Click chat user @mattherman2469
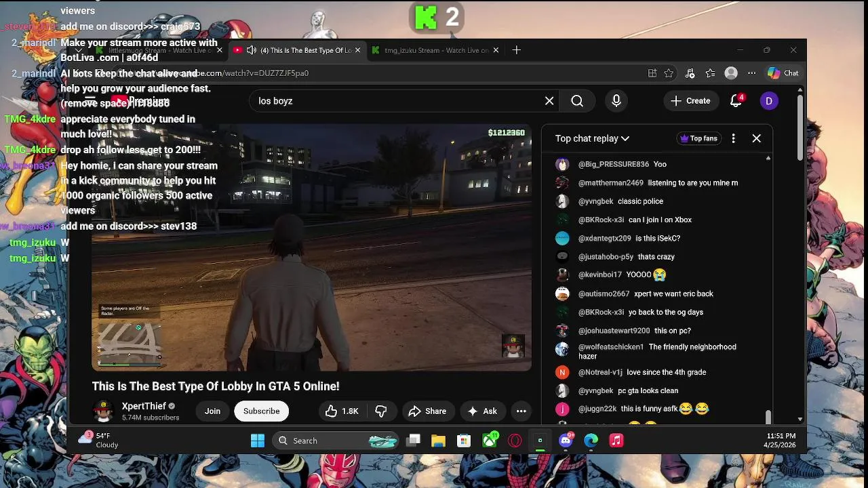This screenshot has width=868, height=488. [x=610, y=183]
